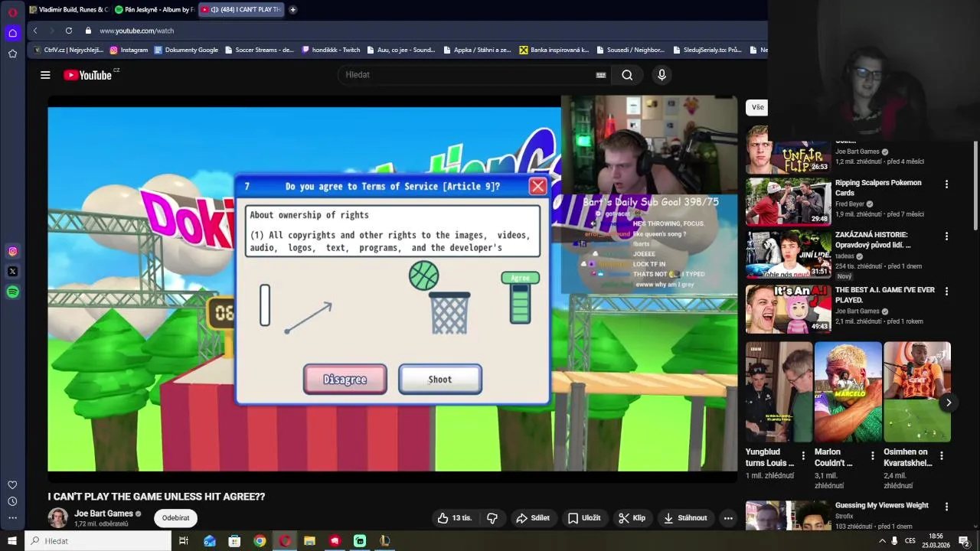The width and height of the screenshot is (980, 551).
Task: Open the Marlon Couldn't short thumbnail
Action: click(x=848, y=392)
